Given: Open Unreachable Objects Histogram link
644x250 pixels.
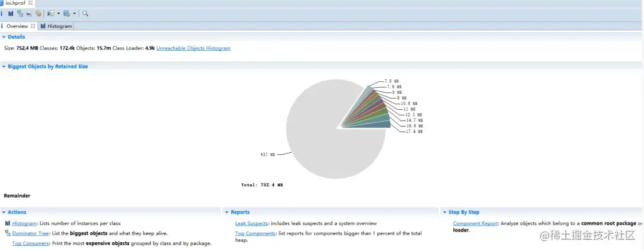Looking at the screenshot, I should tap(193, 48).
